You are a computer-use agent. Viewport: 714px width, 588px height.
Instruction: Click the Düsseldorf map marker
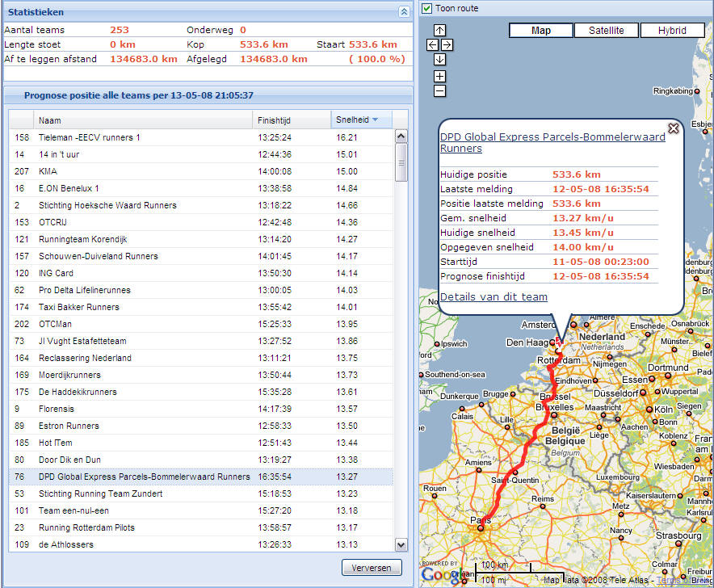[x=643, y=393]
